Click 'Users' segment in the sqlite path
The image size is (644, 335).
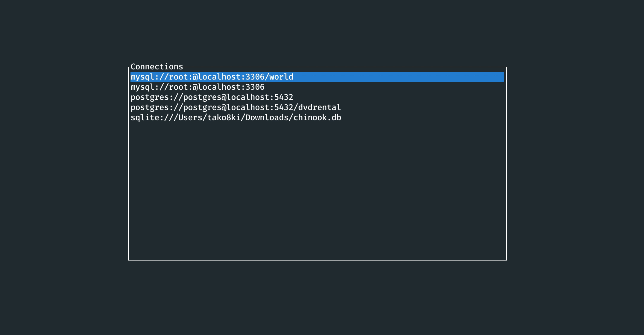click(x=190, y=118)
